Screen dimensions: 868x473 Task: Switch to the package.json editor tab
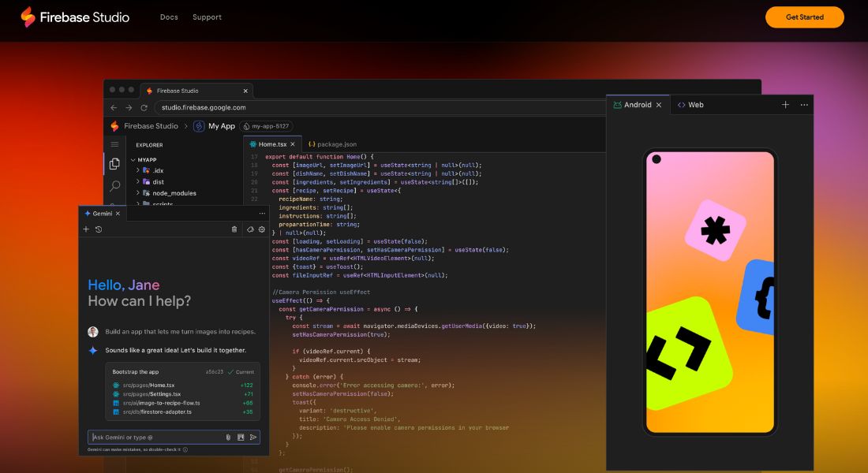pos(333,144)
